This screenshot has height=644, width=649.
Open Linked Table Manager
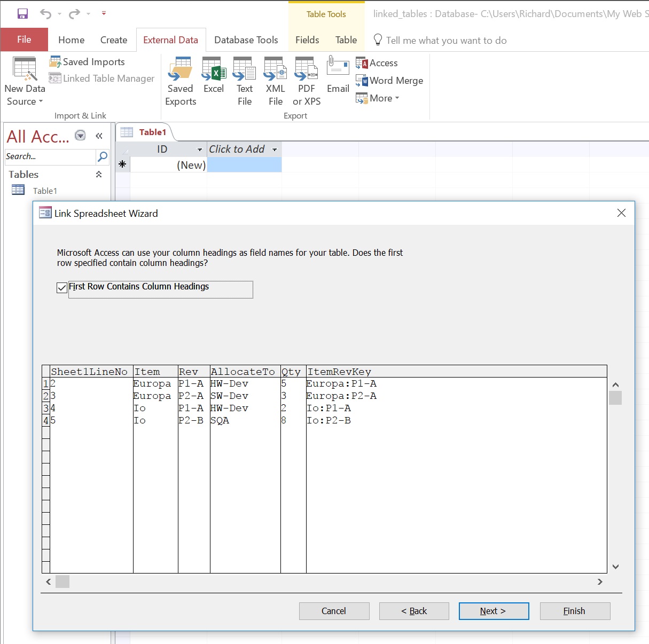pos(101,78)
